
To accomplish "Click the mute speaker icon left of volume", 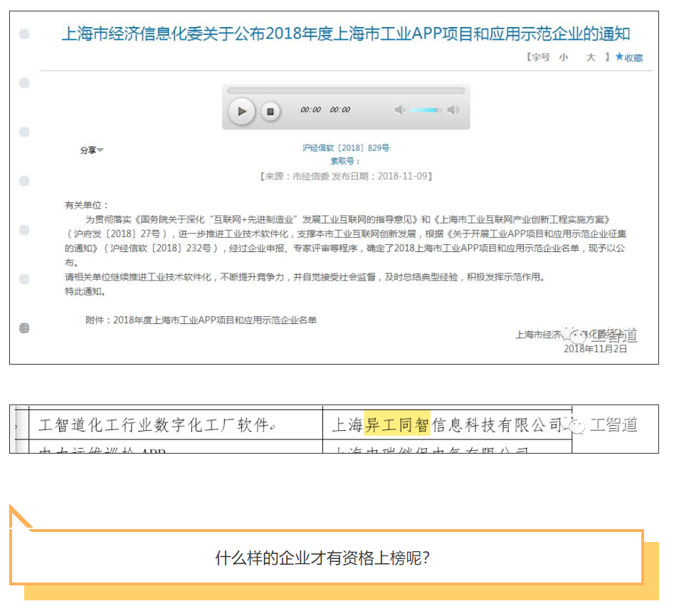I will tap(400, 110).
